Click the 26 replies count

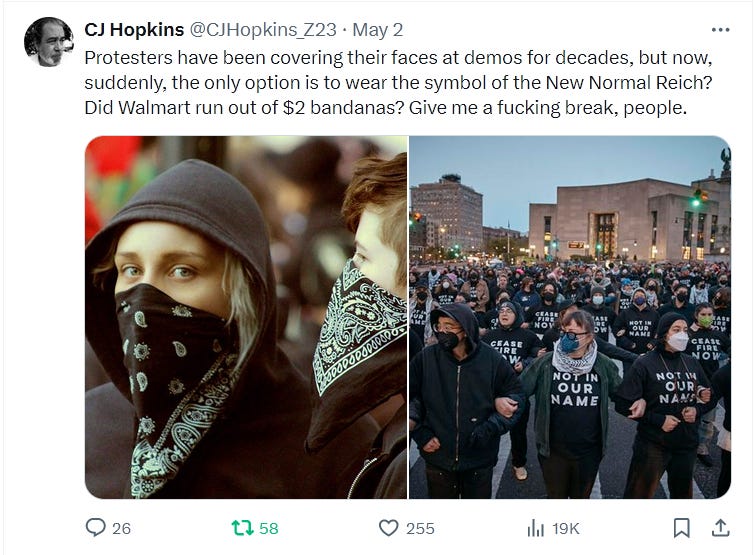(121, 529)
